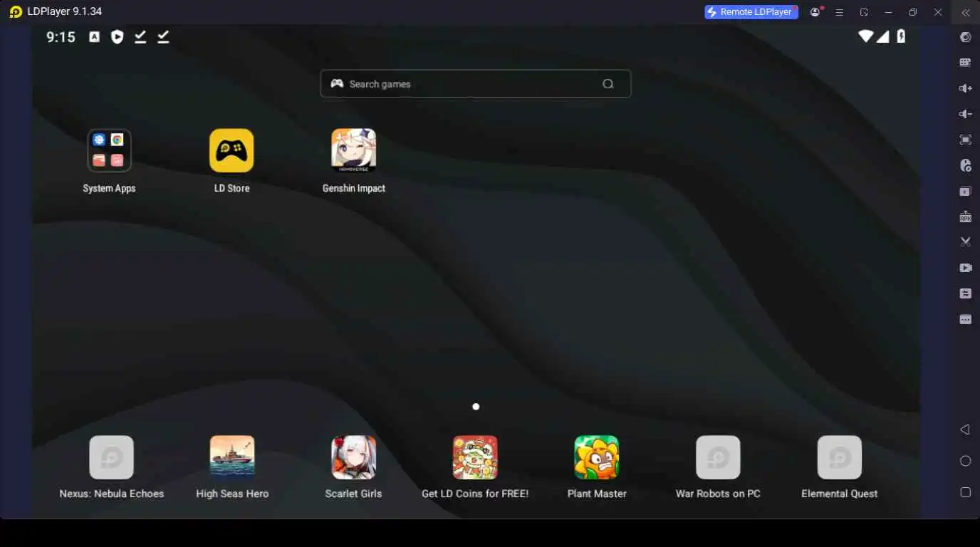Viewport: 980px width, 547px height.
Task: Launch Scarlet Girls from the dock
Action: tap(354, 457)
